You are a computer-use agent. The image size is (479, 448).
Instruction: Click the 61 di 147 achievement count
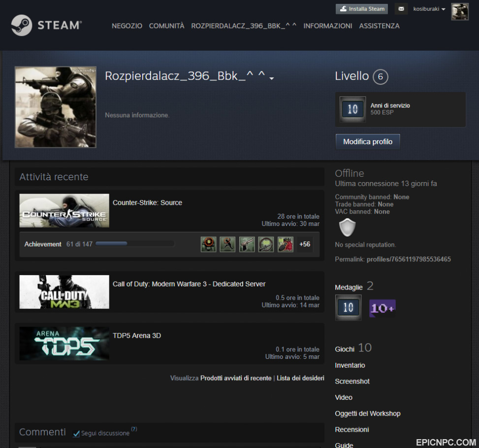pos(79,244)
